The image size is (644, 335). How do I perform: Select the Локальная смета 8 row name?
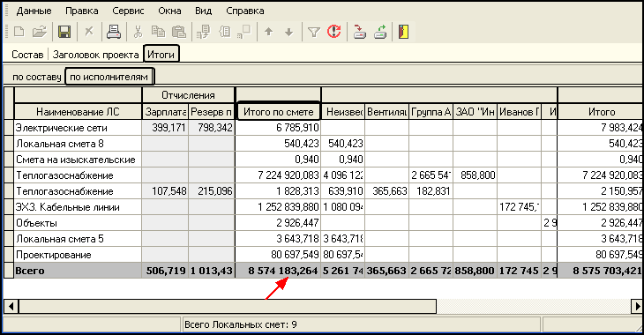pyautogui.click(x=60, y=144)
